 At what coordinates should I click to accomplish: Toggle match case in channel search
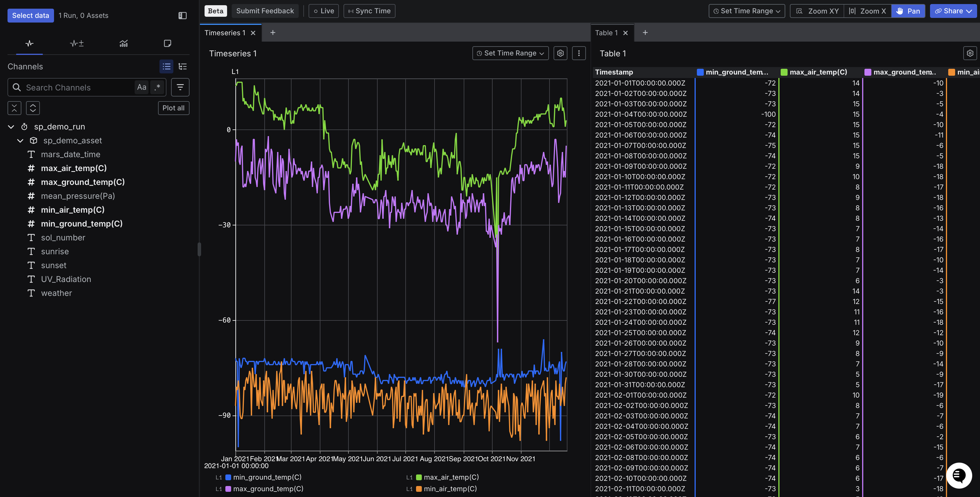[x=142, y=87]
